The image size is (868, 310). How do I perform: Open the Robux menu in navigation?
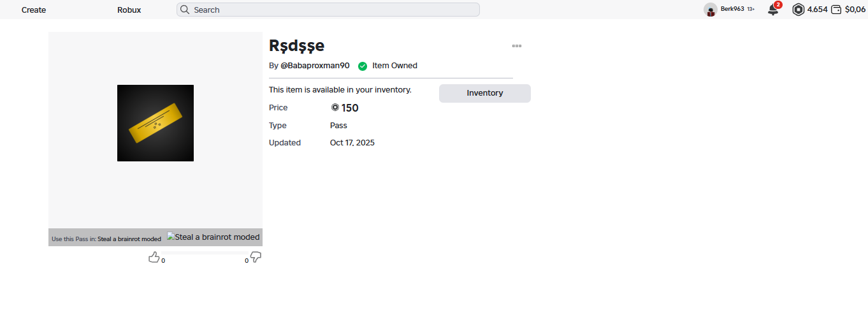click(129, 10)
